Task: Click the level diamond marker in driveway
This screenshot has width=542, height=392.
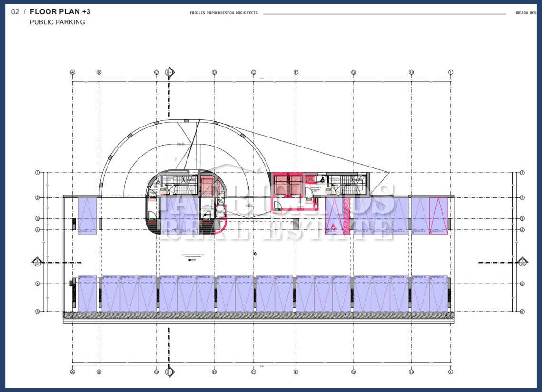Action: point(256,254)
